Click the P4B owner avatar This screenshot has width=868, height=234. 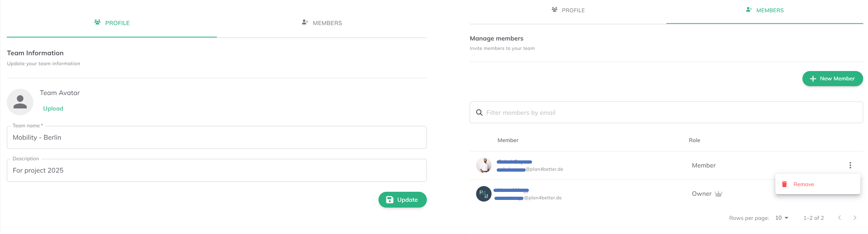484,194
